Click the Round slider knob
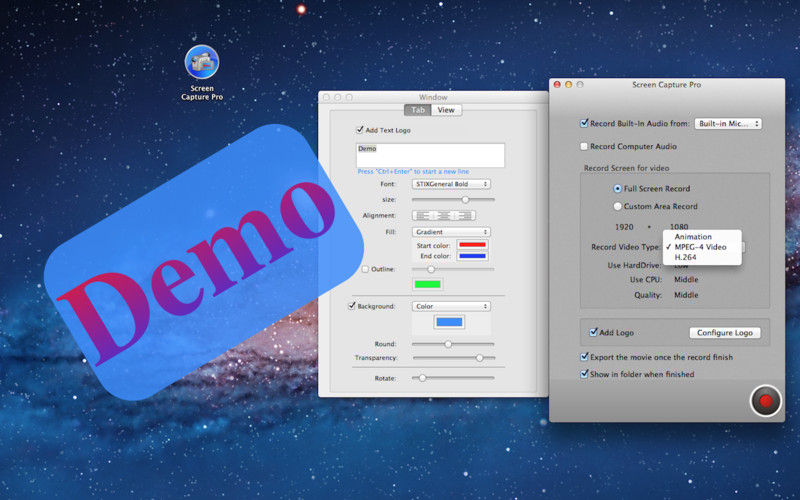800x500 pixels. [x=448, y=344]
